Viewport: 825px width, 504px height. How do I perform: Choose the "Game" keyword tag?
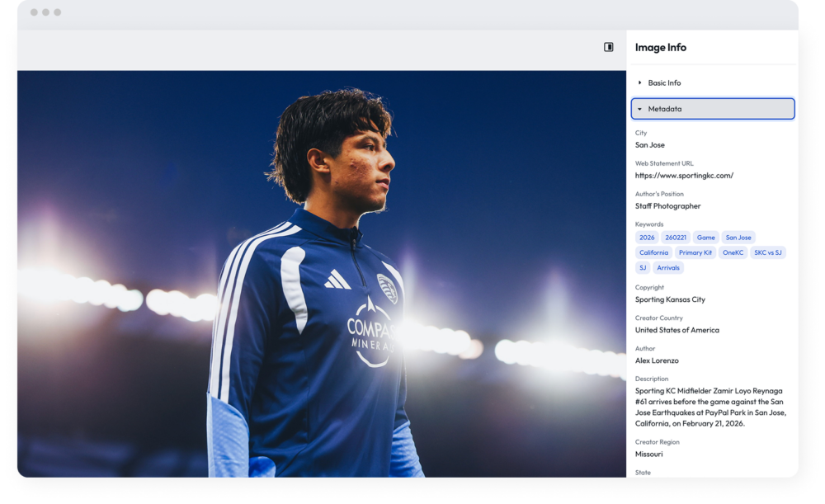705,238
